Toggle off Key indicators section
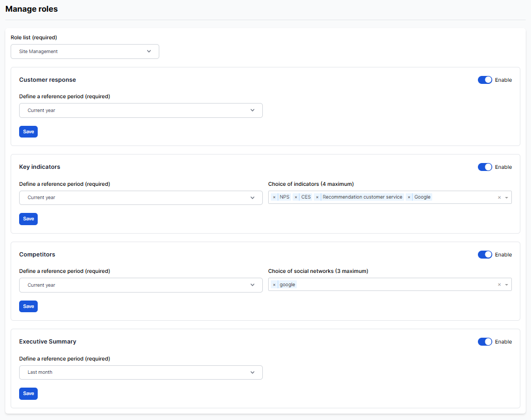 pos(485,167)
